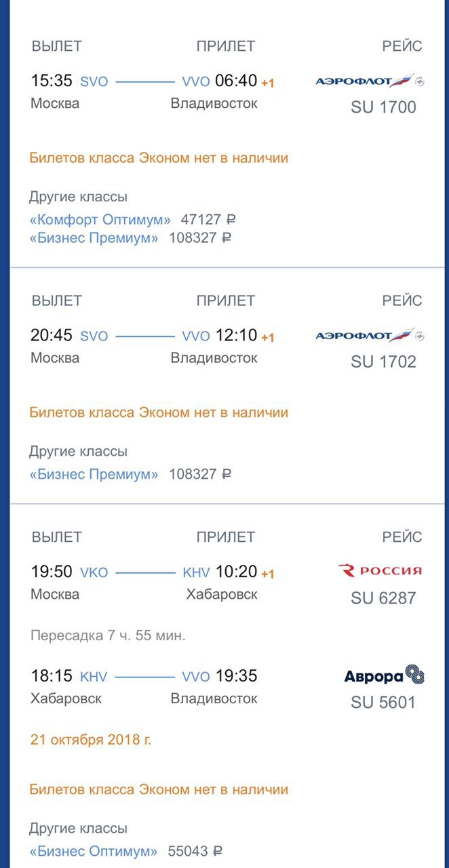449x868 pixels.
Task: Tap the layover text «Пересадка 7 ч. 55 мин.»
Action: (x=108, y=636)
